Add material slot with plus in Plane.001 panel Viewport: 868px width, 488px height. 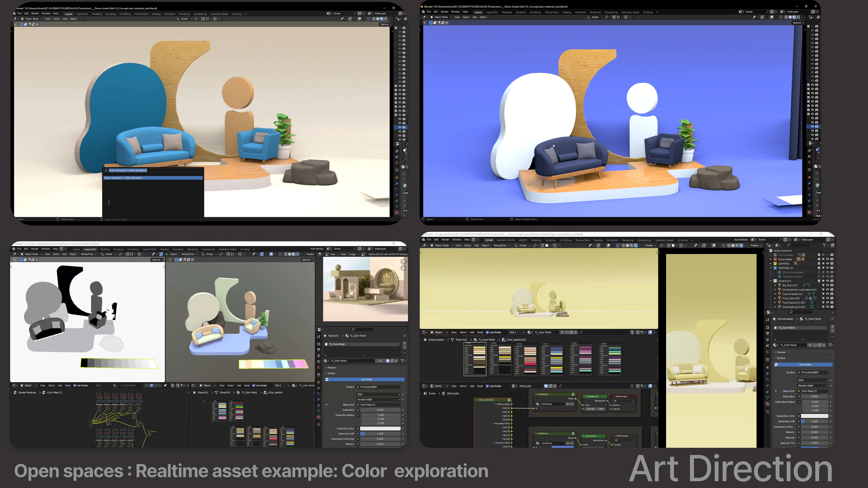pos(404,343)
